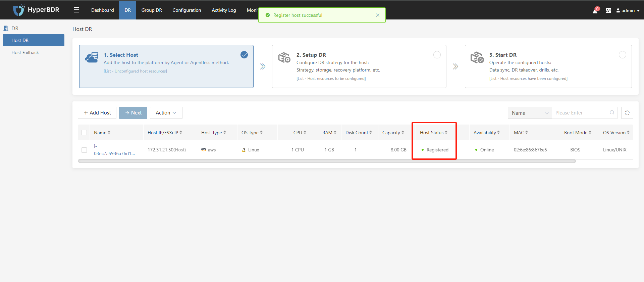The width and height of the screenshot is (644, 282).
Task: Click the Add Host button
Action: click(97, 113)
